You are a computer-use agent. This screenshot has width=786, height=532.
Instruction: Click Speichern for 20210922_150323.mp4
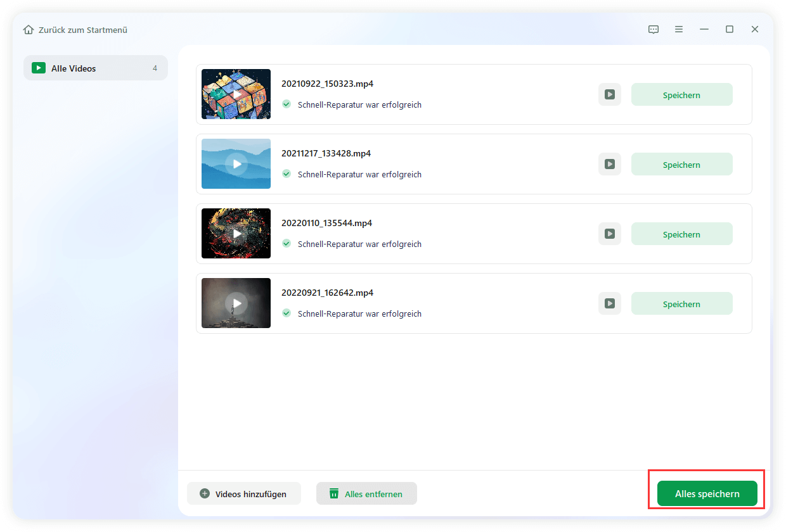(682, 94)
